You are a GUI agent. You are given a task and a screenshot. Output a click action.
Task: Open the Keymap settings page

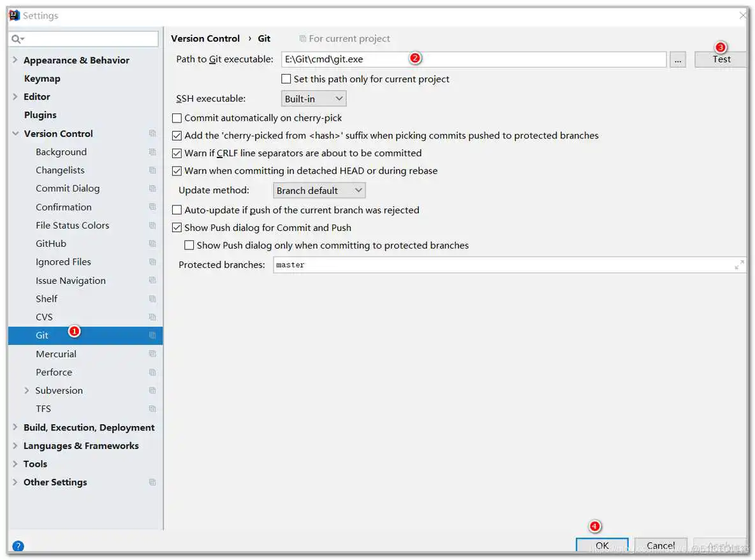(42, 78)
